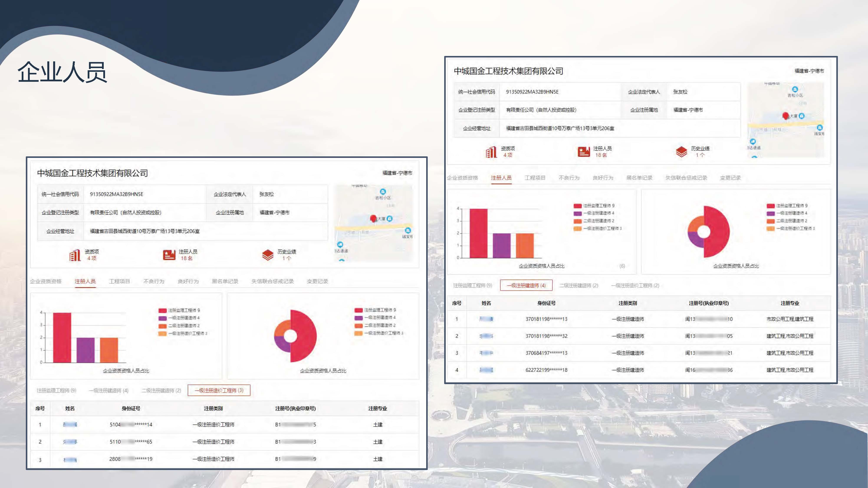Click the red bar in left panel bar chart

point(62,337)
